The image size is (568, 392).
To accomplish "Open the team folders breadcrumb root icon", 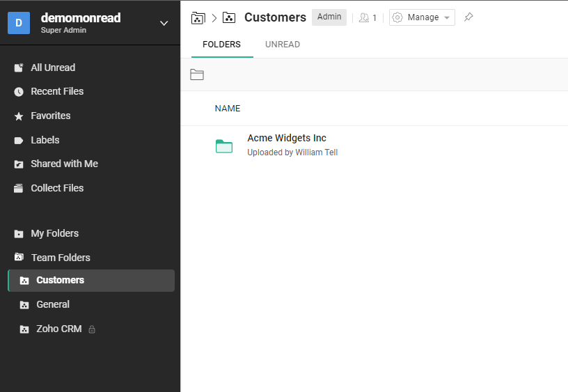I will [x=198, y=17].
